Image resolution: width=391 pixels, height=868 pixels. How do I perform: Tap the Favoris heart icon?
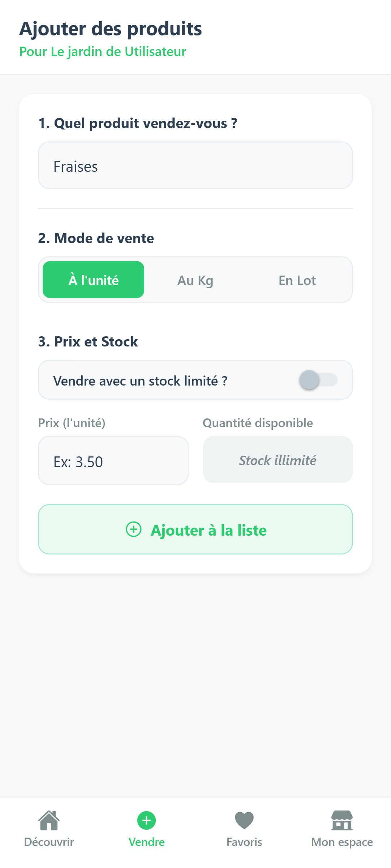pyautogui.click(x=244, y=820)
